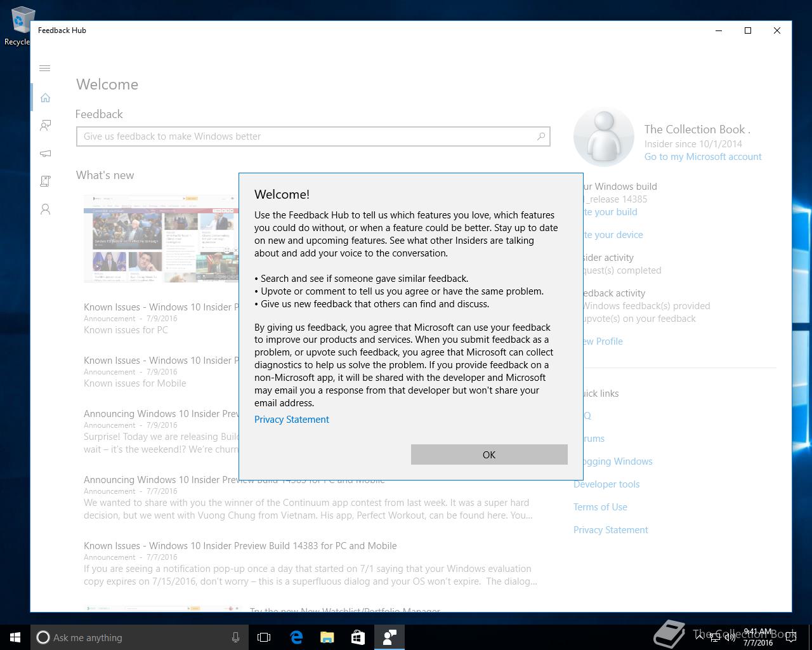Screen dimensions: 812x650
Task: Select the Home icon in the sidebar
Action: tap(45, 98)
